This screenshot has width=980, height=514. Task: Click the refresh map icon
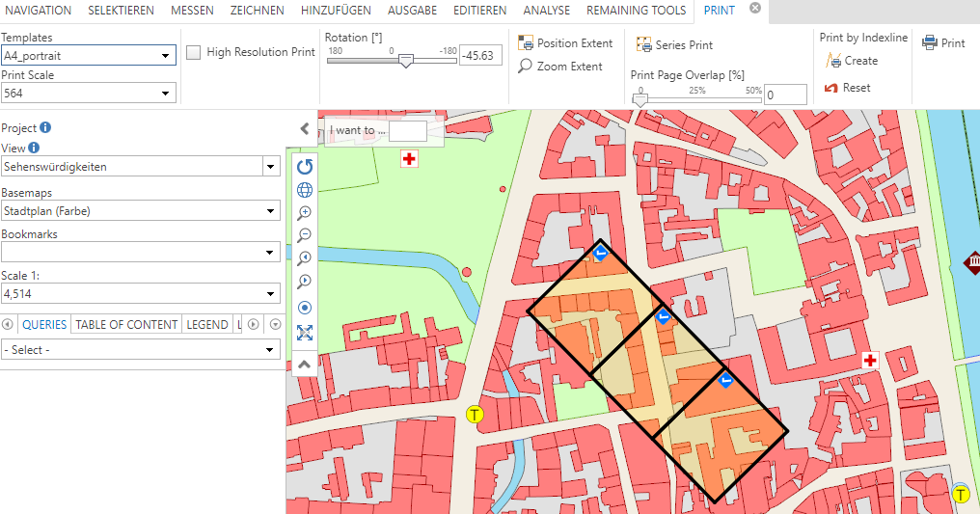pos(305,167)
